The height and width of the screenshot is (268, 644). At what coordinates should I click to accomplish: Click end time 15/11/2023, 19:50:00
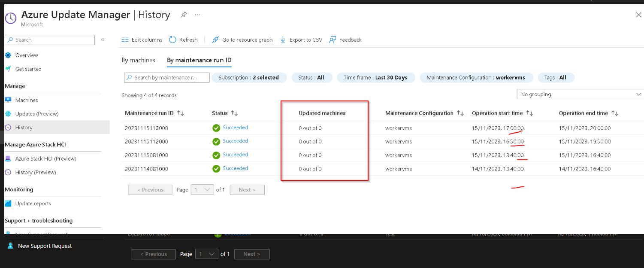tap(585, 142)
